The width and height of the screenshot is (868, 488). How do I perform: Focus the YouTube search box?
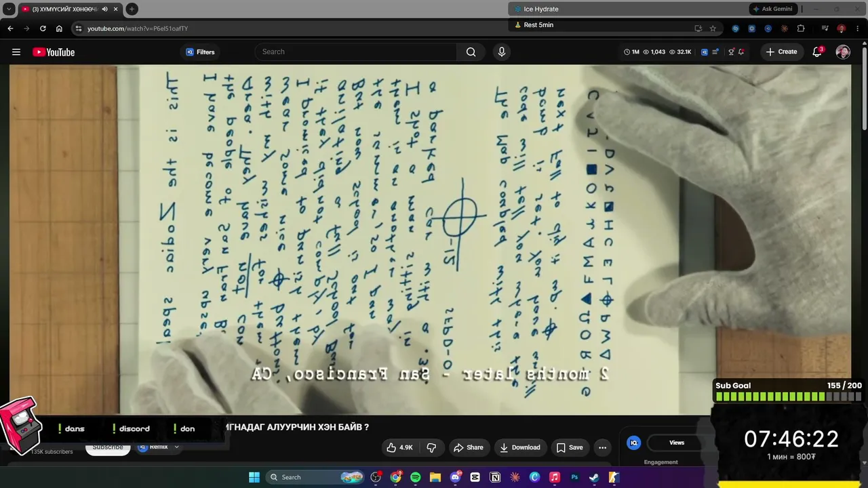point(356,52)
